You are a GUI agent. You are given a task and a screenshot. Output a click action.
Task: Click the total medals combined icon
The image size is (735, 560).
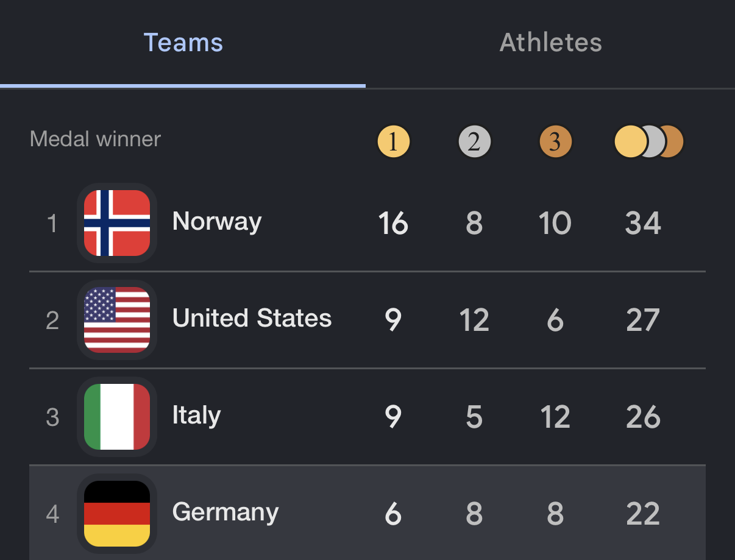[x=648, y=142]
